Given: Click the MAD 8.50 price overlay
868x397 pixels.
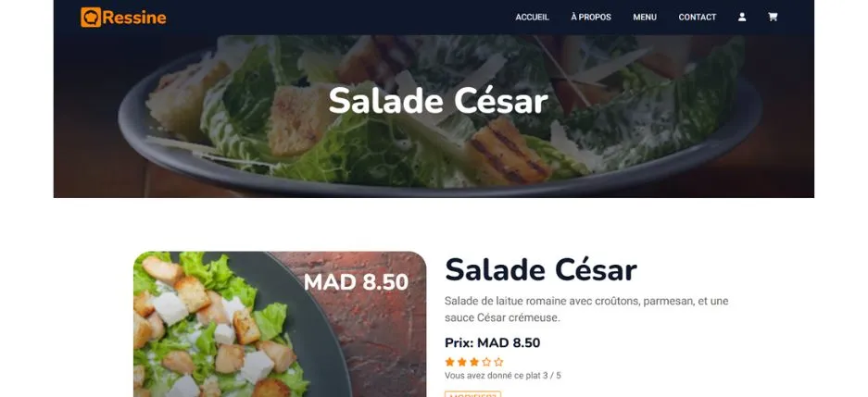Looking at the screenshot, I should pyautogui.click(x=356, y=282).
